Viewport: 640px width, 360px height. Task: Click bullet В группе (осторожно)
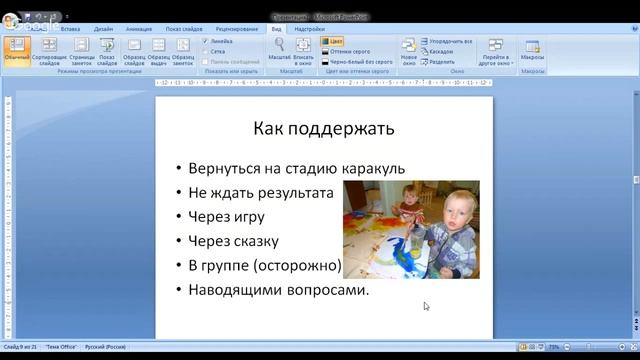[x=265, y=265]
